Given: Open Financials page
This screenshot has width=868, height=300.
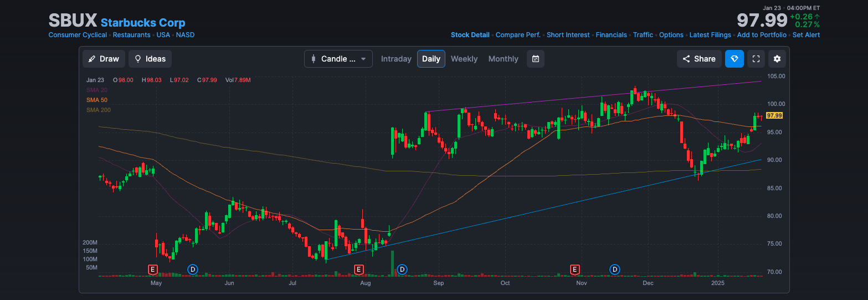Looking at the screenshot, I should pos(612,35).
